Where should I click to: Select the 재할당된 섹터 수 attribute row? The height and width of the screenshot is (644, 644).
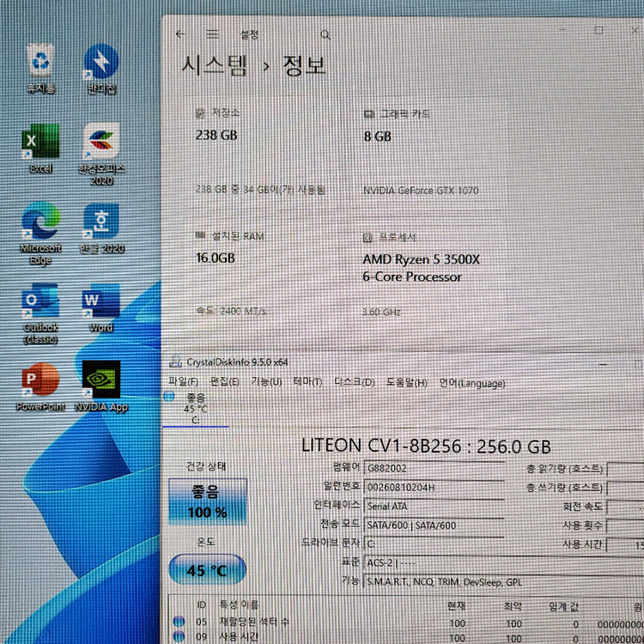pyautogui.click(x=407, y=623)
